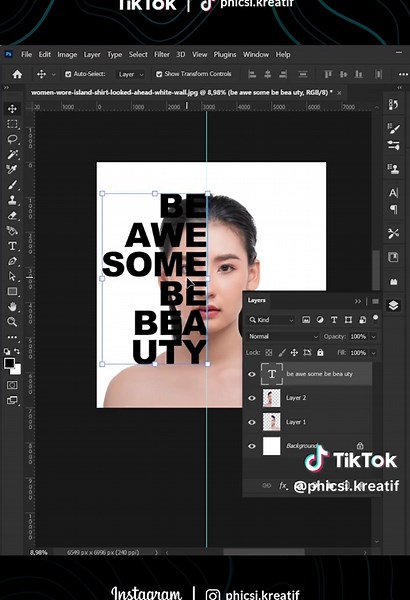Select the Paint Bucket tool
410x600 pixels.
coord(12,231)
